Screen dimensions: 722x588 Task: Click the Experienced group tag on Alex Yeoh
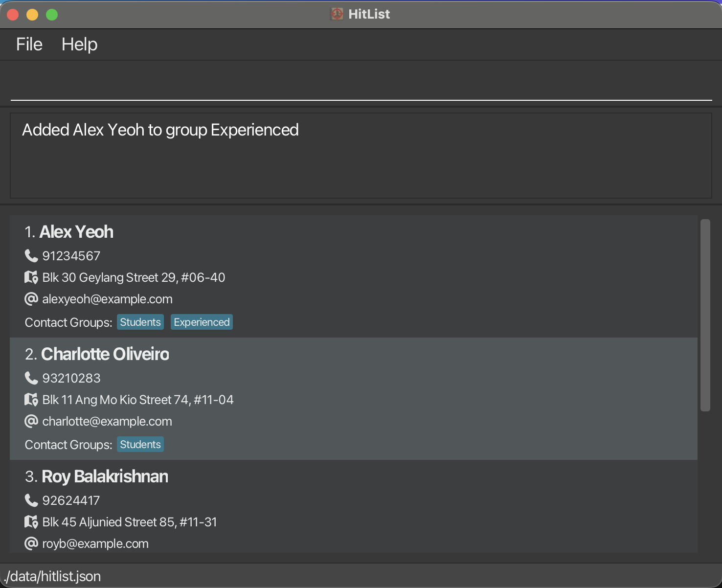coord(202,322)
